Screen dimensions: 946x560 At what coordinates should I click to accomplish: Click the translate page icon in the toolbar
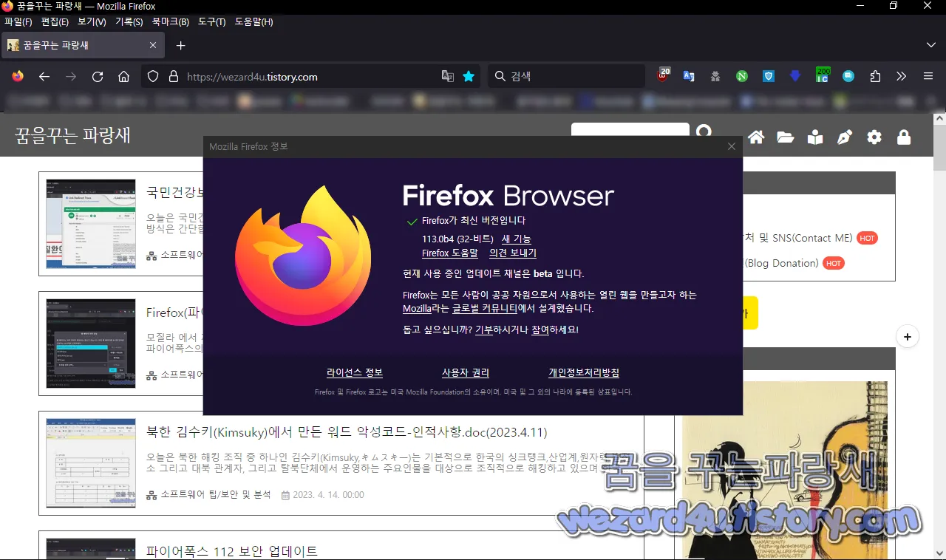(x=689, y=75)
